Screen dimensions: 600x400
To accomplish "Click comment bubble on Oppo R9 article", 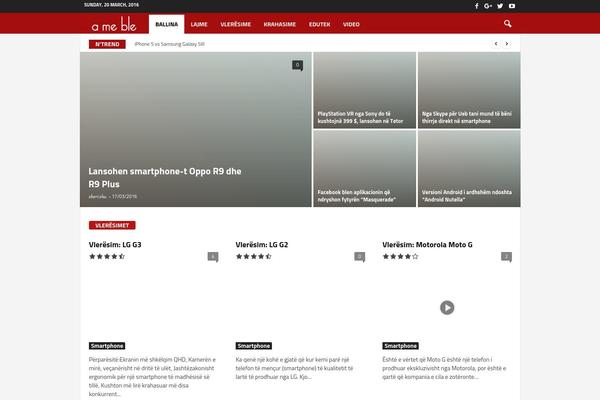I will (297, 65).
